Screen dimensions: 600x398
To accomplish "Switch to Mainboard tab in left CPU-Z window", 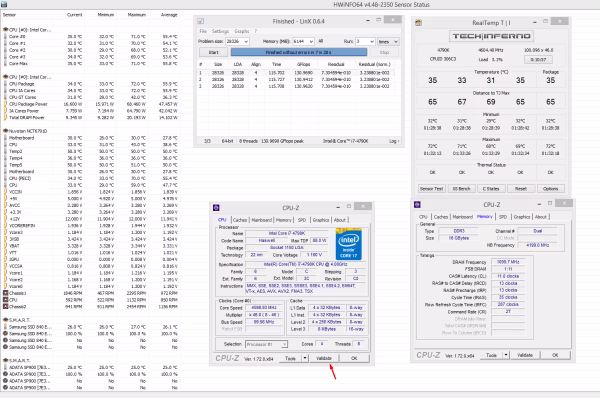I will coord(261,220).
